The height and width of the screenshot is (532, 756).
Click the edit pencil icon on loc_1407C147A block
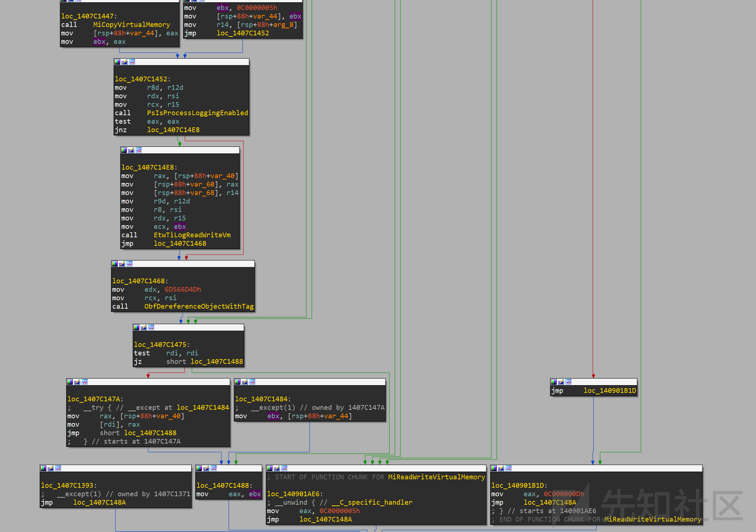(x=77, y=382)
